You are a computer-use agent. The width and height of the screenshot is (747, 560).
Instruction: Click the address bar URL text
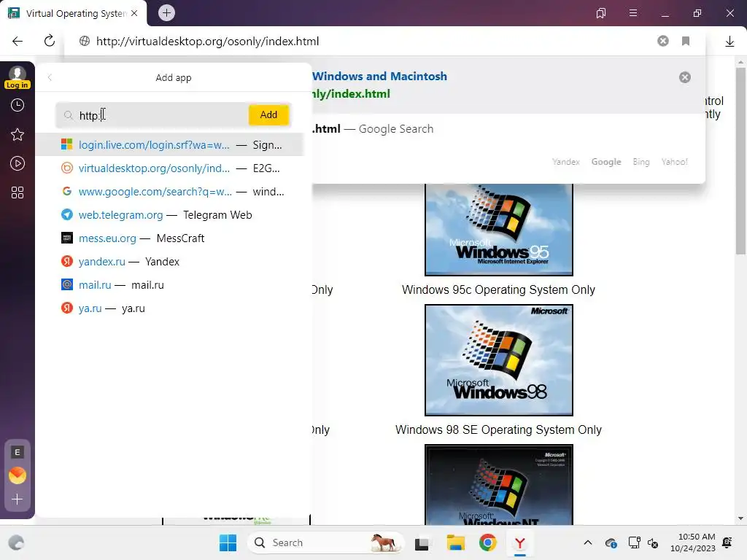(208, 42)
